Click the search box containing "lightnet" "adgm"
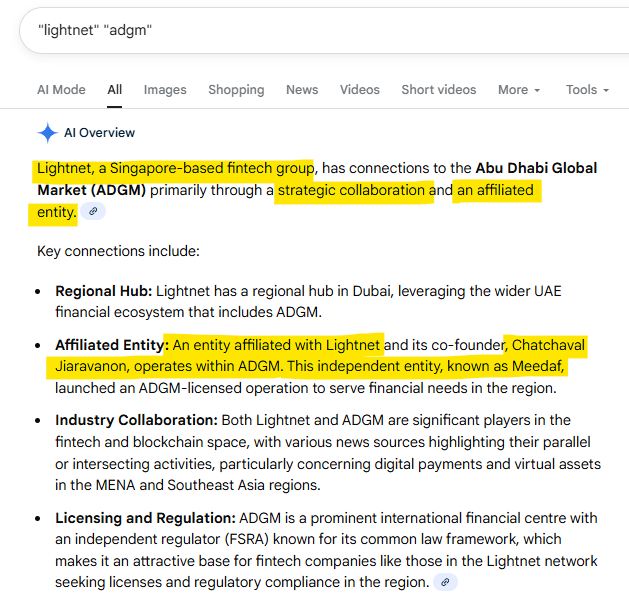Viewport: 629px width, 601px height. pos(324,30)
